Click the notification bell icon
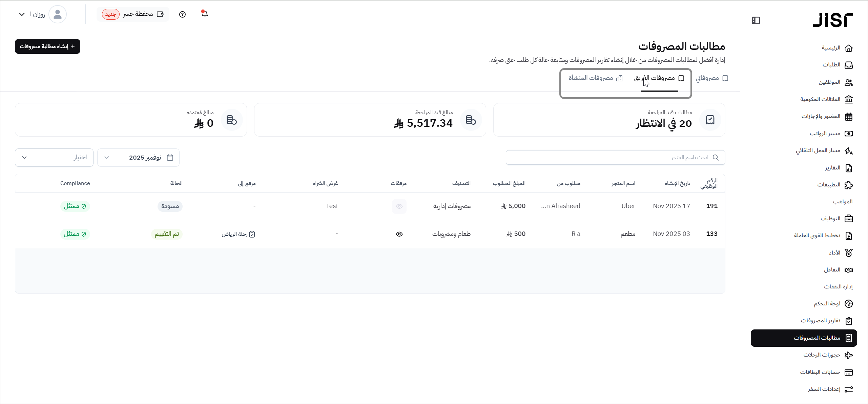868x404 pixels. pos(204,14)
